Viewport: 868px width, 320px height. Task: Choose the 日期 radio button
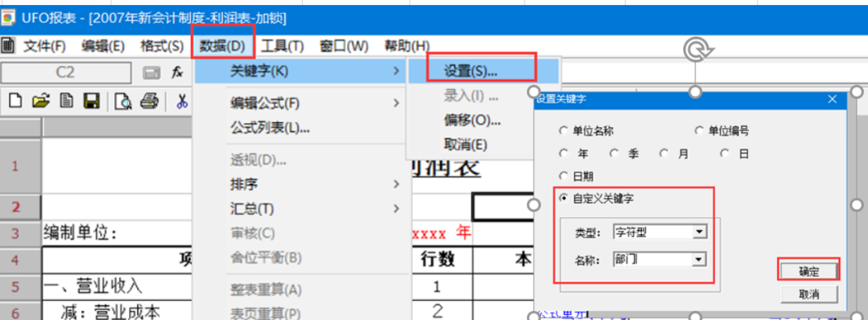coord(563,176)
